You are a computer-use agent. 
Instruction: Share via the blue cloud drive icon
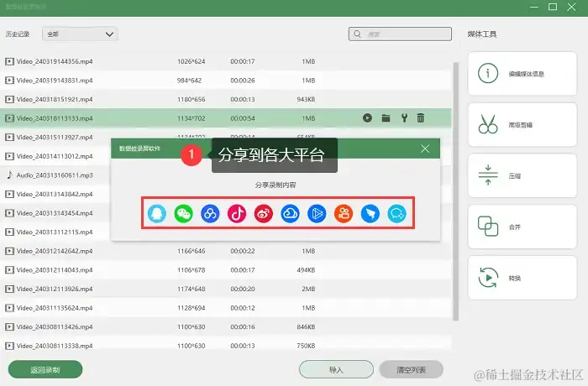290,214
